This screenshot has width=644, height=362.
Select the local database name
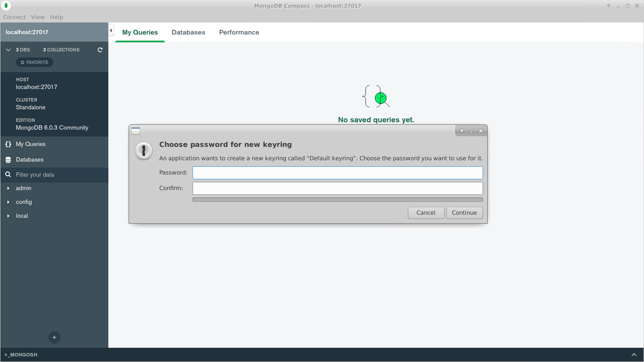[x=22, y=216]
